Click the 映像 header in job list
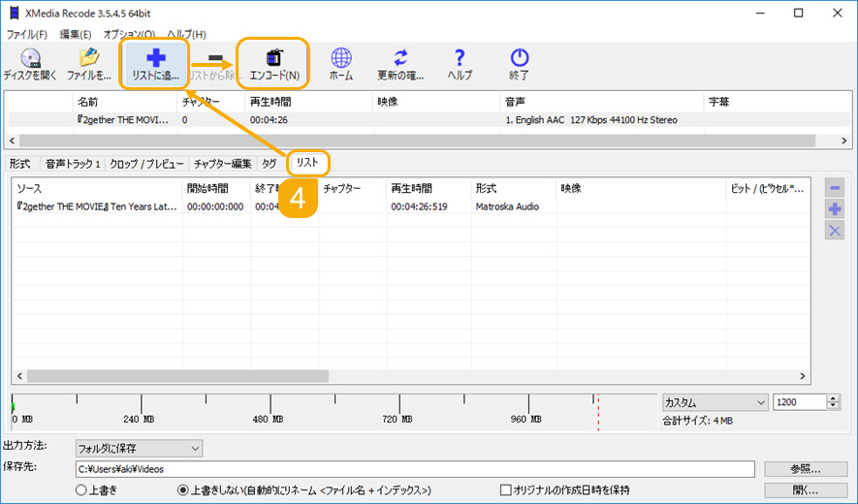 pos(641,188)
